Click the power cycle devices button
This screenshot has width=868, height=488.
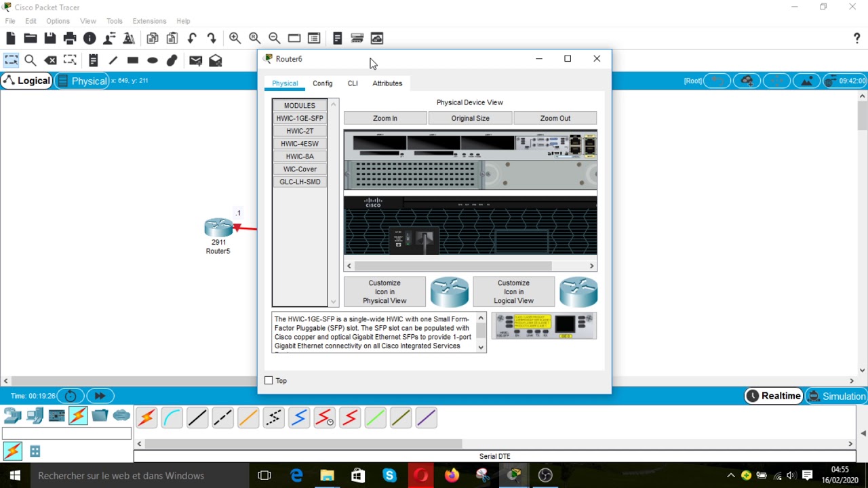click(71, 396)
